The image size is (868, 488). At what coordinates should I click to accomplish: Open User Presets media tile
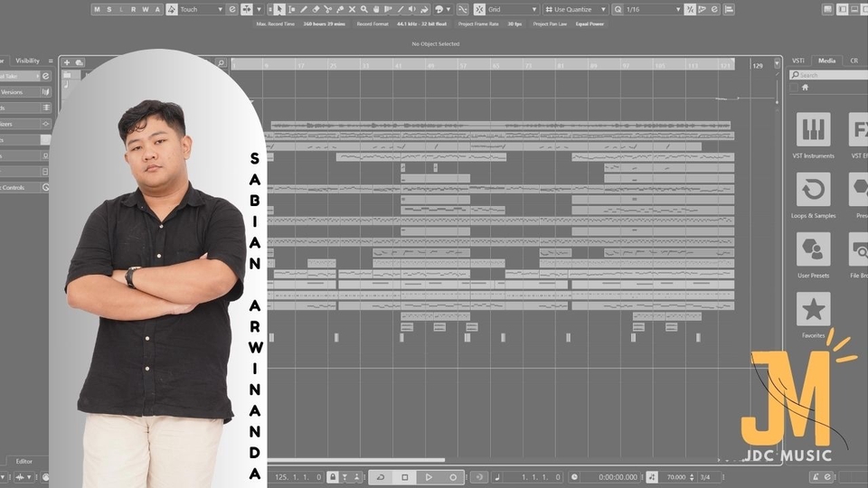[813, 249]
